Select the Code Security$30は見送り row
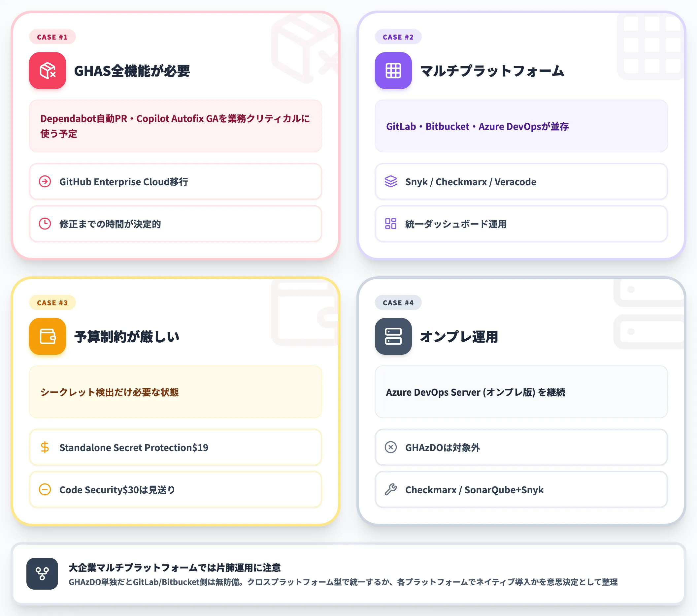Image resolution: width=697 pixels, height=616 pixels. point(176,490)
